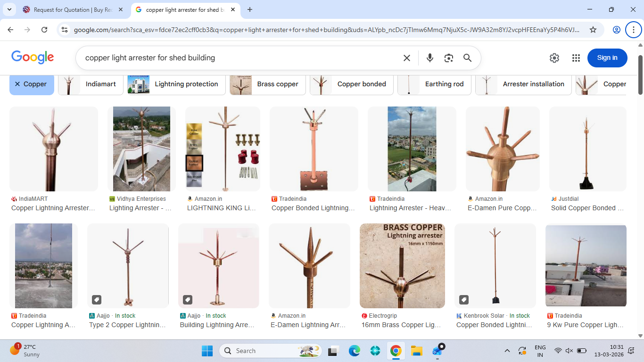Select the Earthing rod filter chip

click(434, 84)
